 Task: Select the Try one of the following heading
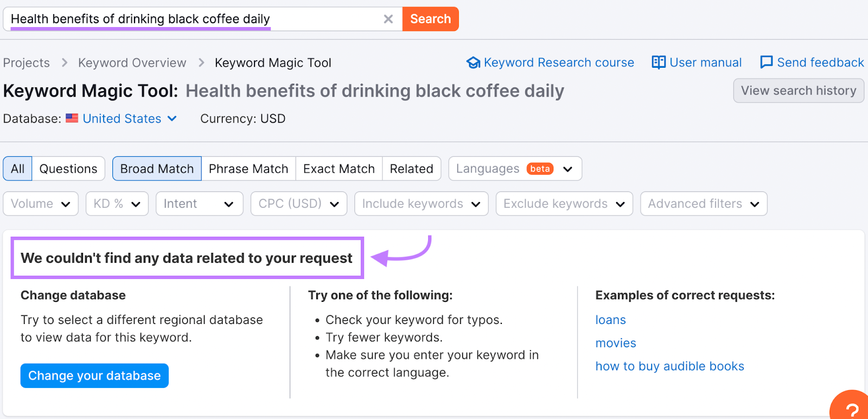380,295
